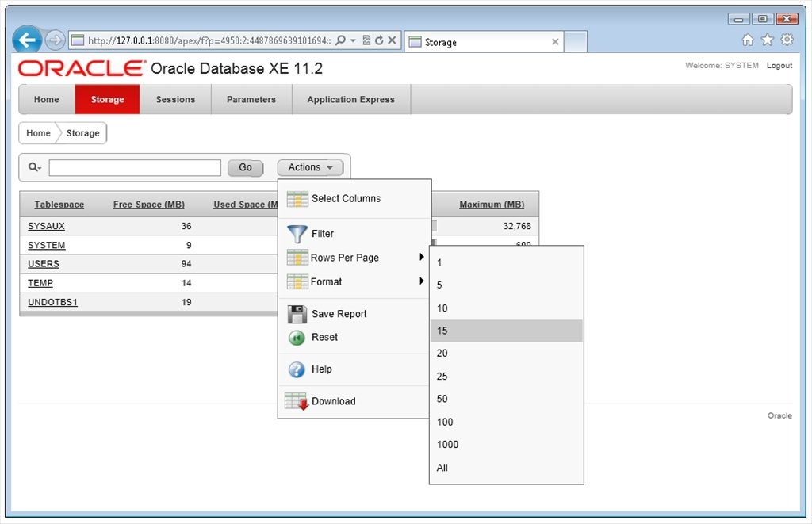Open the SYSTEM tablespace link

[47, 245]
